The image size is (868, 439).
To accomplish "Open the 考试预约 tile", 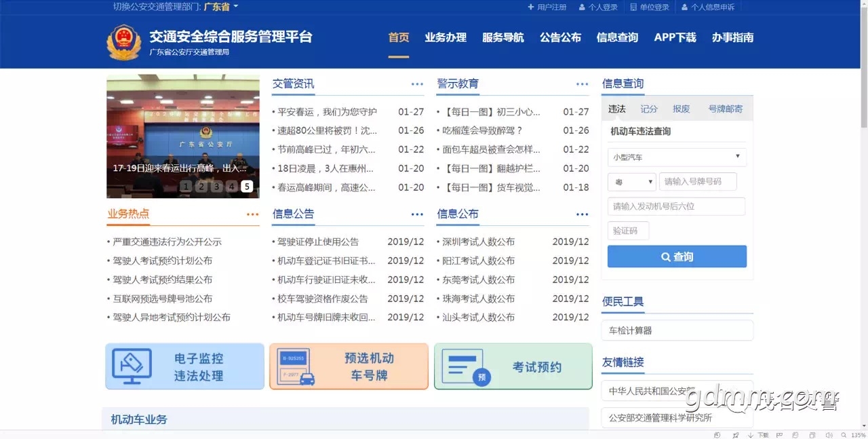I will coord(513,366).
